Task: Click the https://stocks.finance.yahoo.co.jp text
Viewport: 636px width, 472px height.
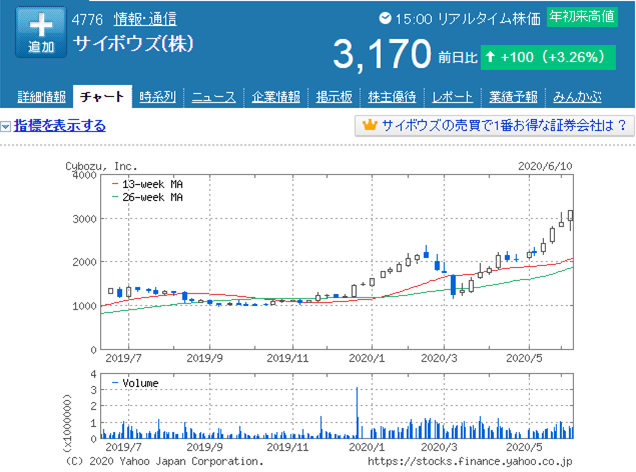Action: point(470,461)
